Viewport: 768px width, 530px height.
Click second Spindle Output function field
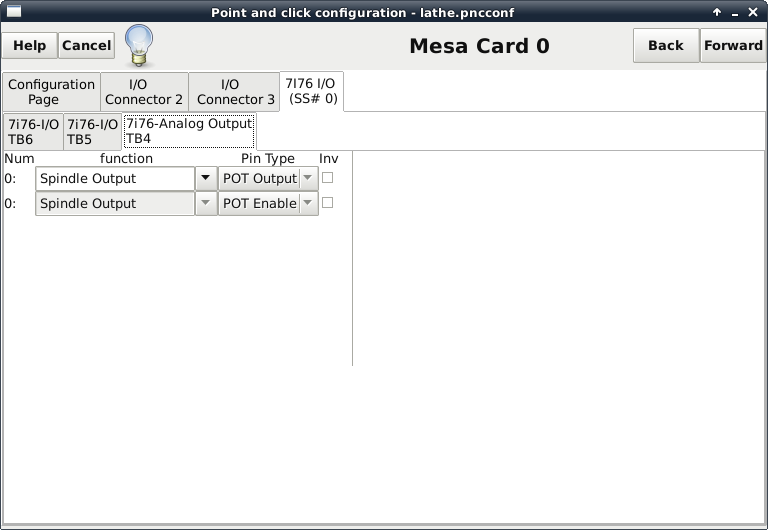point(115,203)
